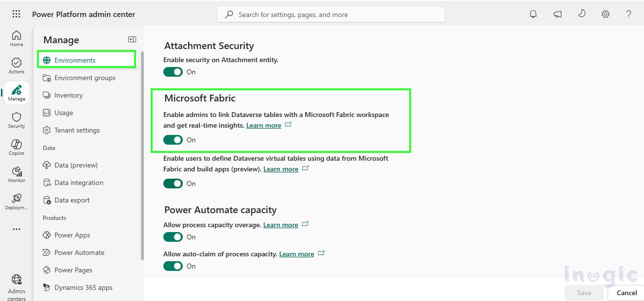Click the Attachment Security heading
Image resolution: width=644 pixels, height=301 pixels.
[x=209, y=46]
